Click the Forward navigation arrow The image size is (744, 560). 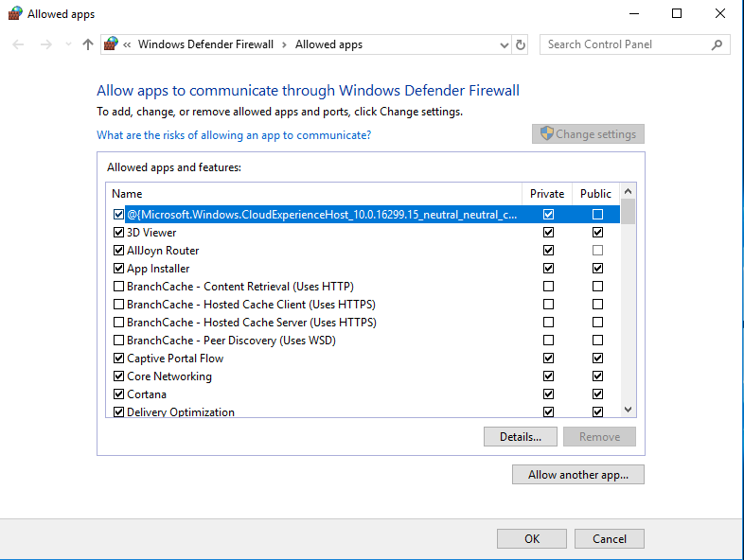pyautogui.click(x=45, y=44)
